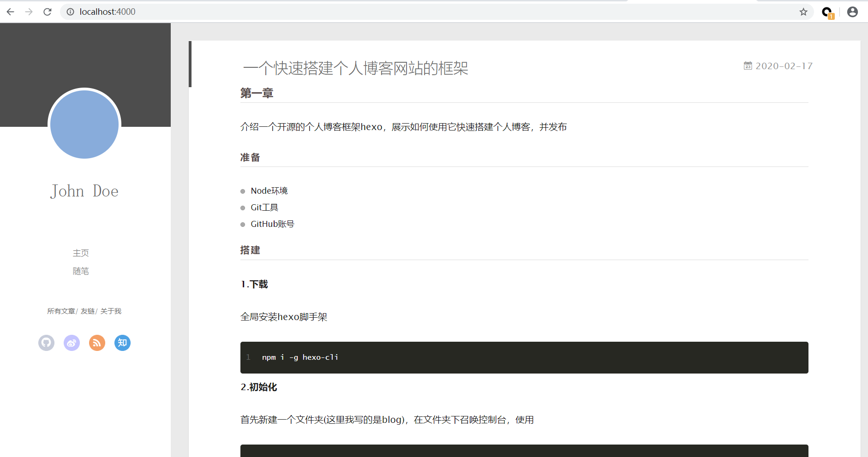Open the extensions icon with orange badge
This screenshot has height=457, width=868.
[827, 12]
